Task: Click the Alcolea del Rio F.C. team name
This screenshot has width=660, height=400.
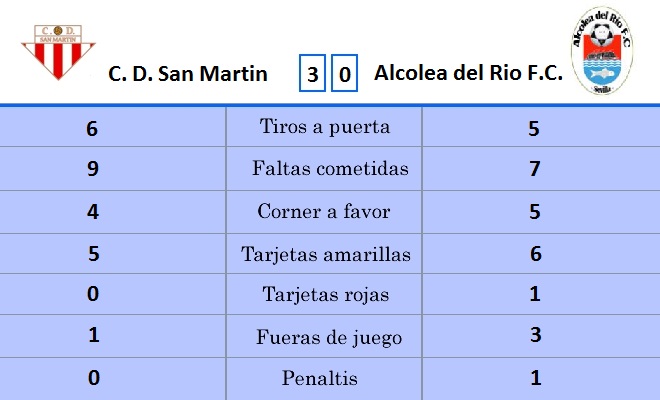Action: coord(469,74)
